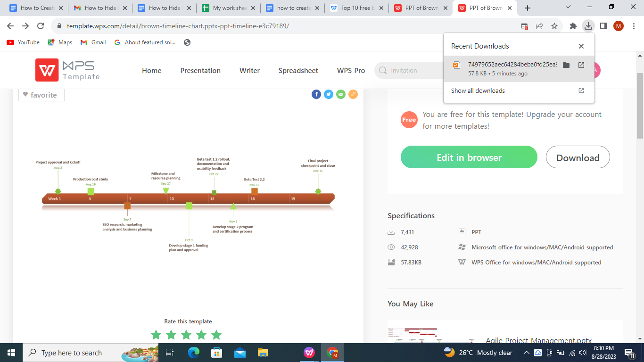Screen dimensions: 644x362
Task: Open Chrome's three-dot menu
Action: point(633,27)
